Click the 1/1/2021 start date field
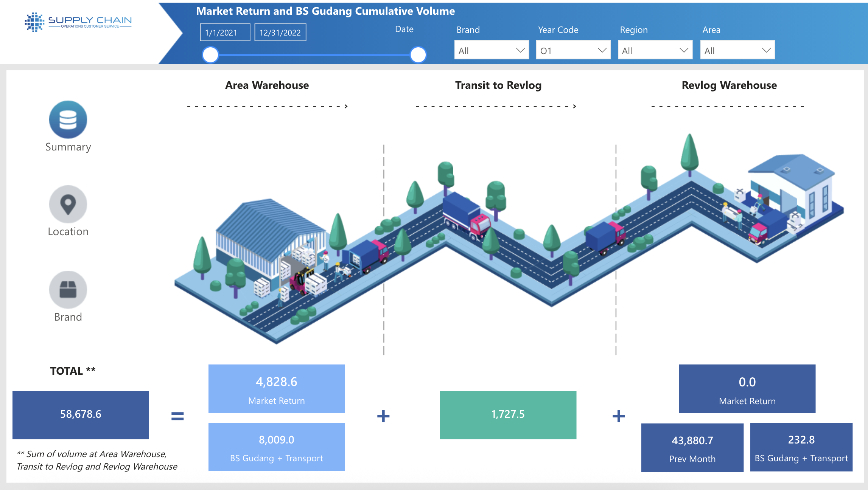Viewport: 868px width, 490px height. coord(225,32)
